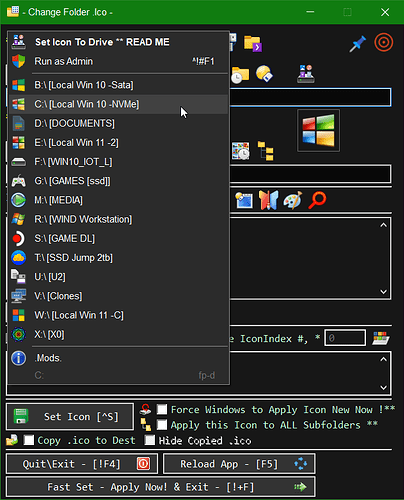Image resolution: width=404 pixels, height=500 pixels.
Task: Click the subfolder tree icon beside Apply this Icon
Action: click(145, 425)
